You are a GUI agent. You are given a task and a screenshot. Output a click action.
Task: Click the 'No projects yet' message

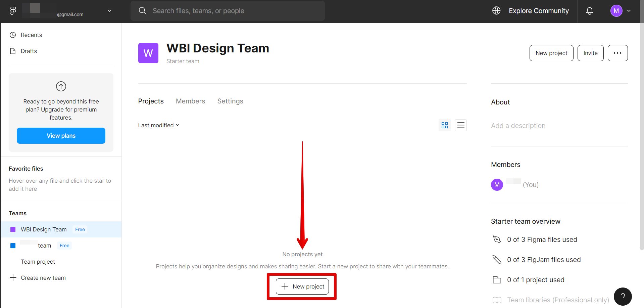click(302, 254)
